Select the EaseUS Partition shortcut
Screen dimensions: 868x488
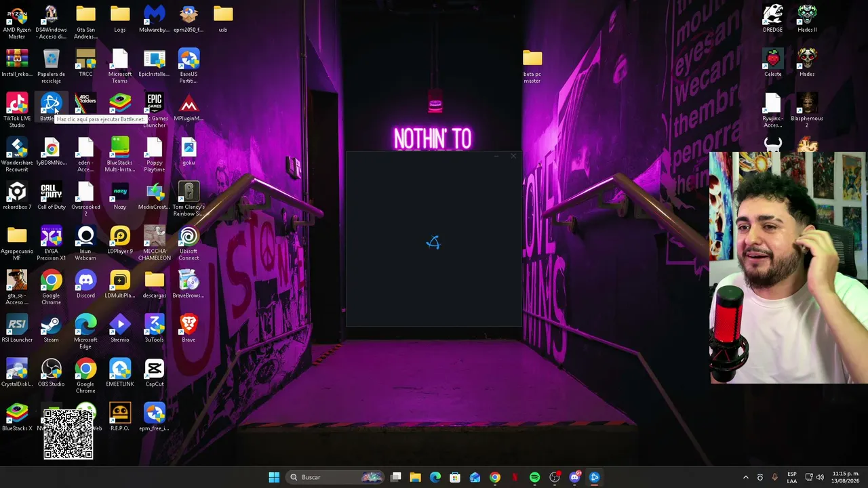pos(189,66)
